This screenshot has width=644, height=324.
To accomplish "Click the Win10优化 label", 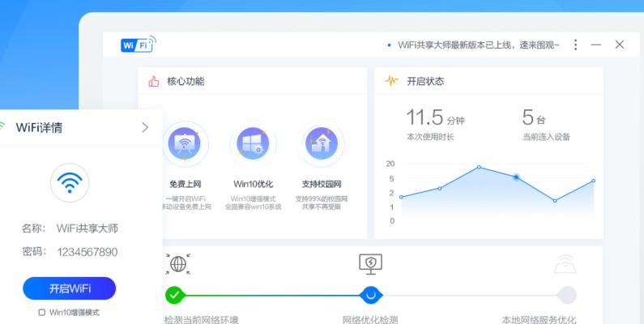I will (253, 184).
